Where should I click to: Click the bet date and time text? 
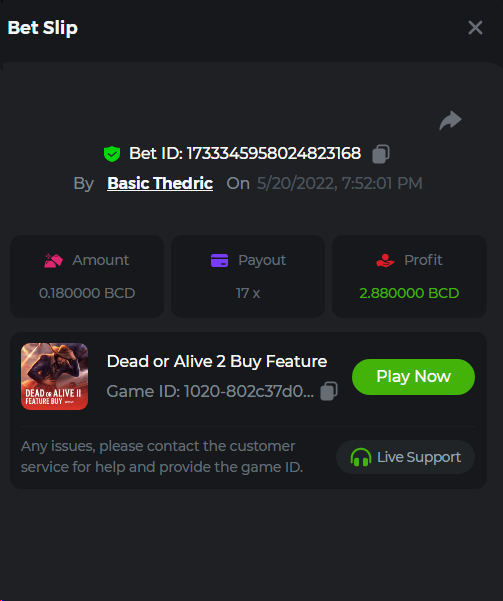tap(340, 183)
